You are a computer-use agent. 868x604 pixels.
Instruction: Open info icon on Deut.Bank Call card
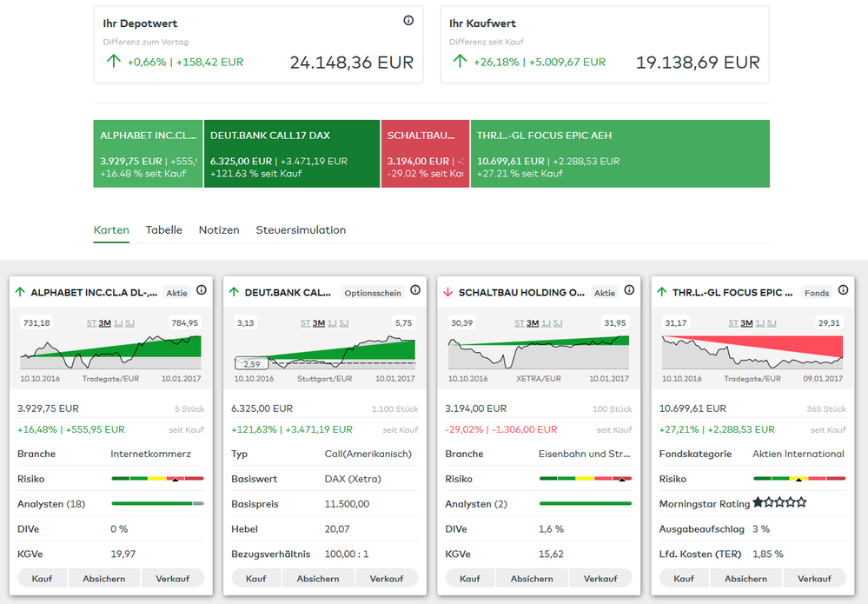coord(415,290)
